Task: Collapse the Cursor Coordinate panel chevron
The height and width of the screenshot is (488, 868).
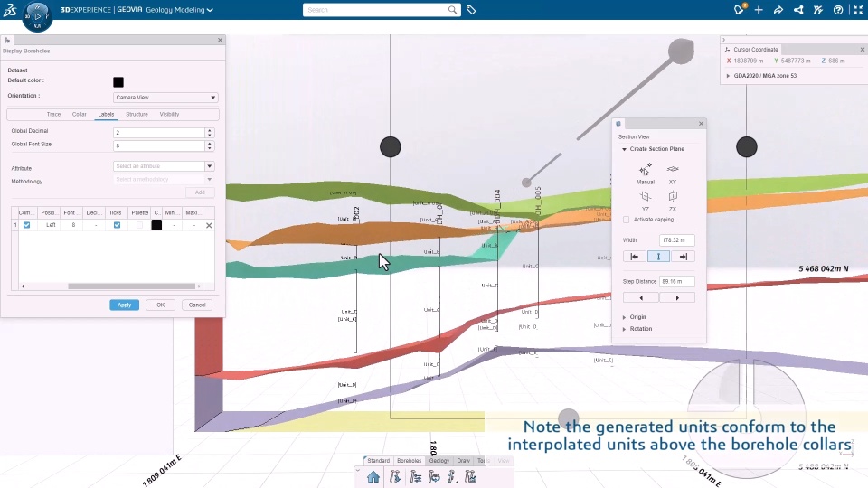Action: [723, 40]
